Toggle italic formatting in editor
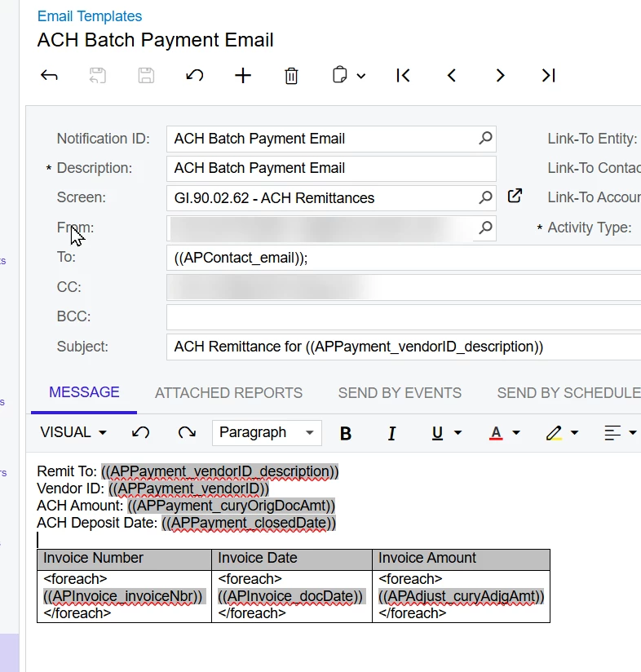 coord(391,433)
